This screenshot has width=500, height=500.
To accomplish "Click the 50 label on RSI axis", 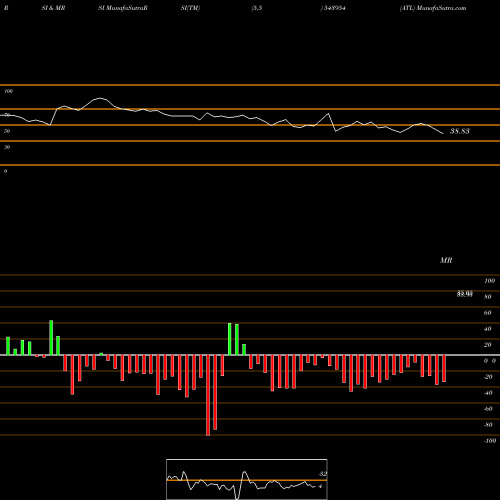I will tap(7, 131).
